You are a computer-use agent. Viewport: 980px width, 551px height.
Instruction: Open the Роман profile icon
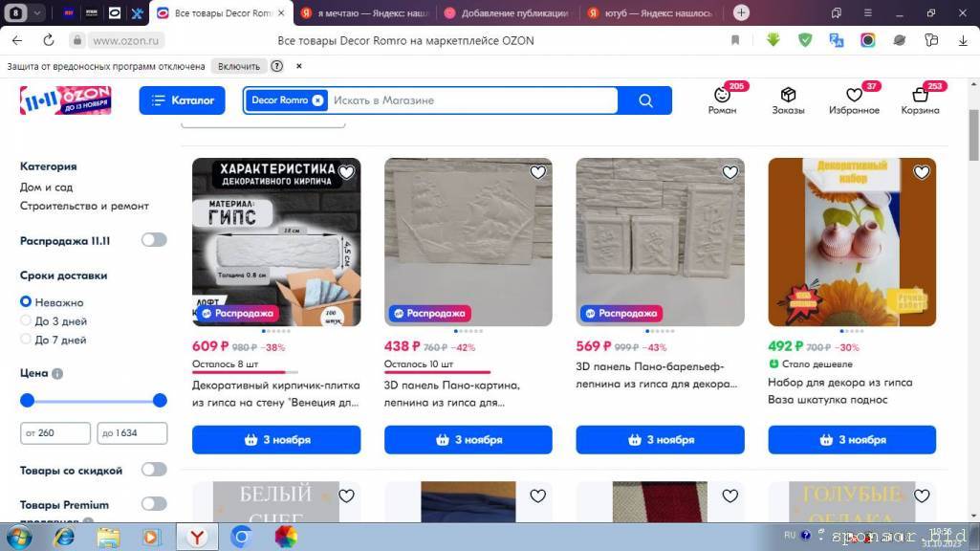click(x=722, y=95)
